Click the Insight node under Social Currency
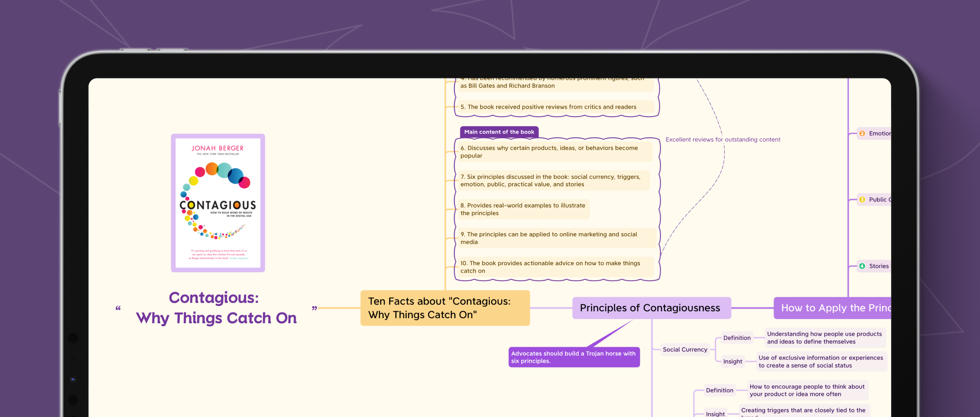980x417 pixels. [732, 362]
